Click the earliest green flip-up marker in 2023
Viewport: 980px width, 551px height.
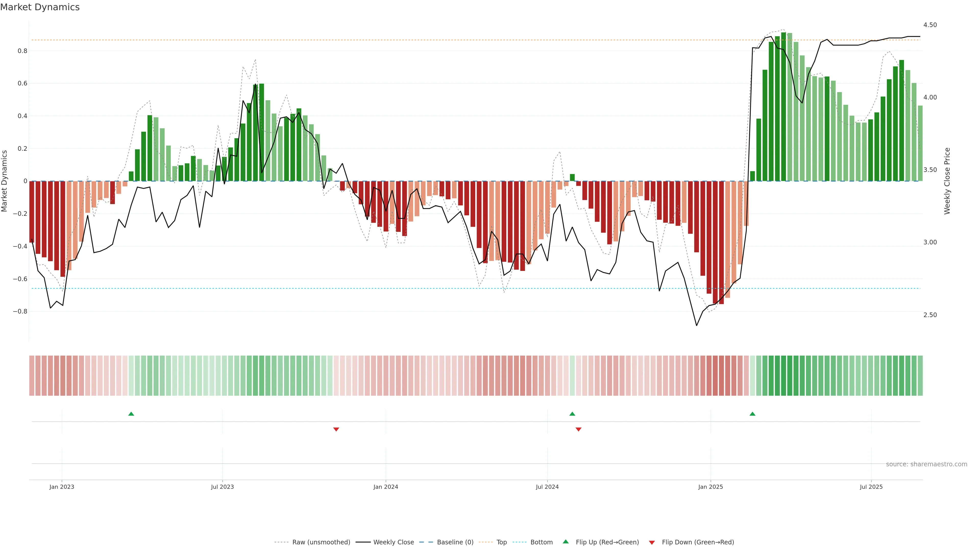click(x=131, y=414)
